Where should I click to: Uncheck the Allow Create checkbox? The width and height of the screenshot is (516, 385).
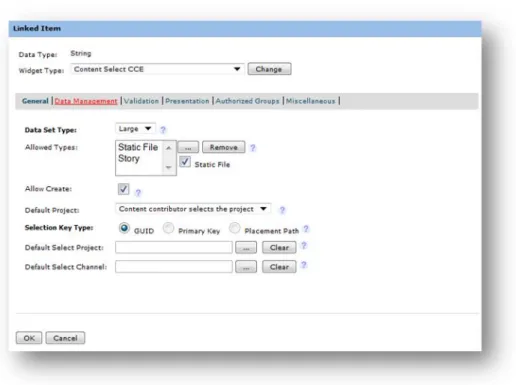click(x=123, y=189)
